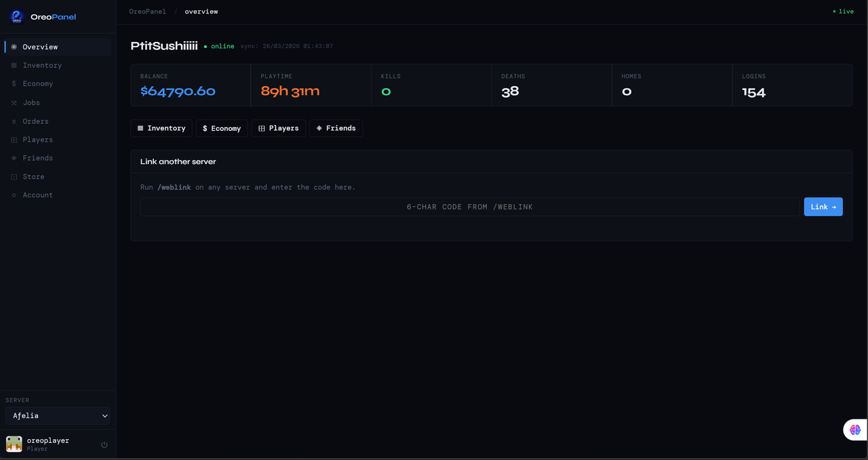The image size is (868, 460).
Task: Click the Players grid sidebar icon
Action: click(x=14, y=140)
